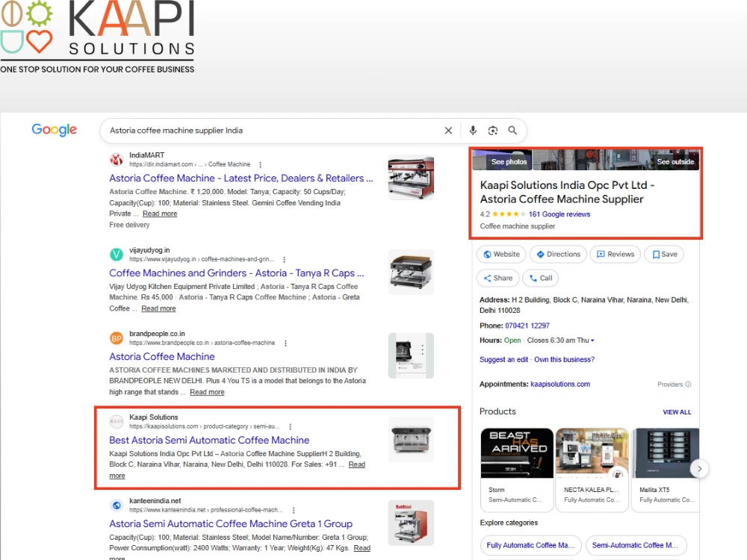Open the Kaapi Solutions result three-dot menu

(290, 426)
